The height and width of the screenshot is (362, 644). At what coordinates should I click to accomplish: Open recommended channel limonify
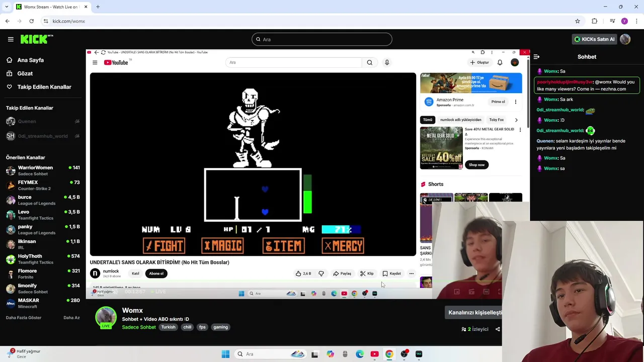pyautogui.click(x=43, y=289)
